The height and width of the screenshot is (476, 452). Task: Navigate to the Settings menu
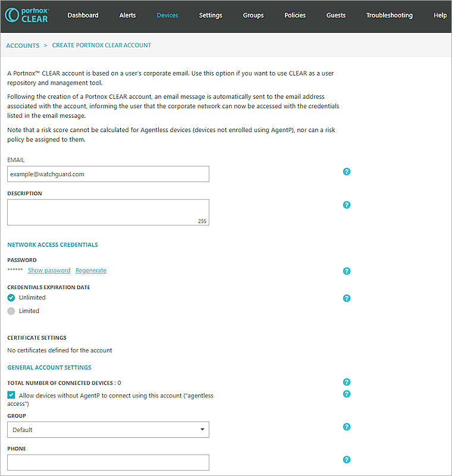(211, 15)
